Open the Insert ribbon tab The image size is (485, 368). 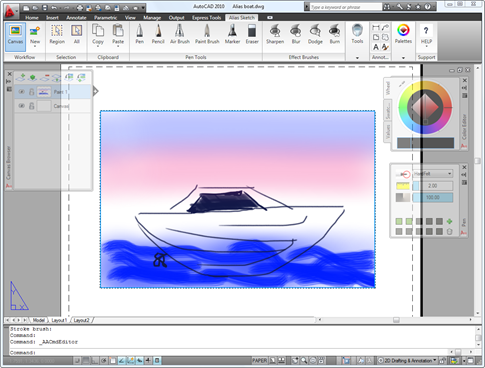[52, 18]
